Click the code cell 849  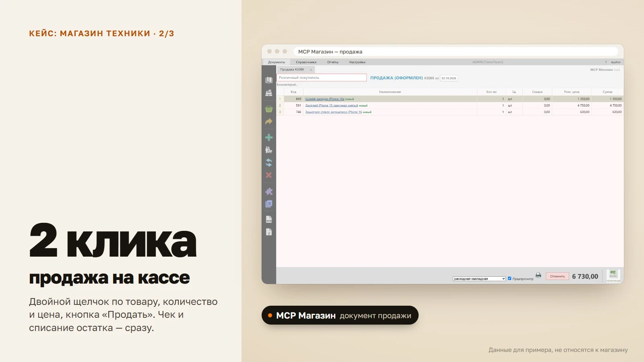pyautogui.click(x=293, y=99)
